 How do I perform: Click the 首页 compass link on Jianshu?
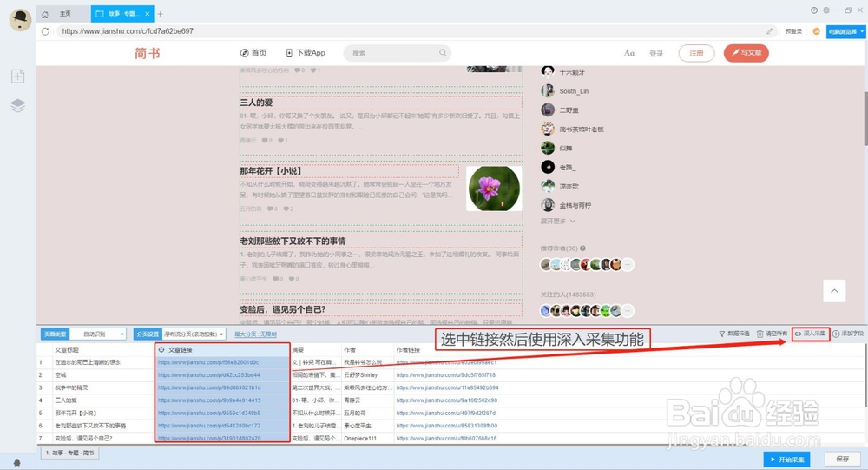[253, 53]
